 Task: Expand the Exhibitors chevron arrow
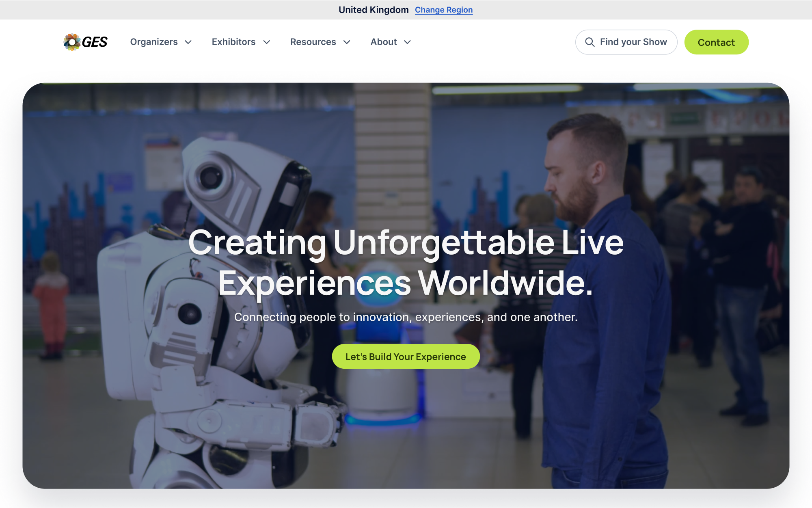click(267, 42)
